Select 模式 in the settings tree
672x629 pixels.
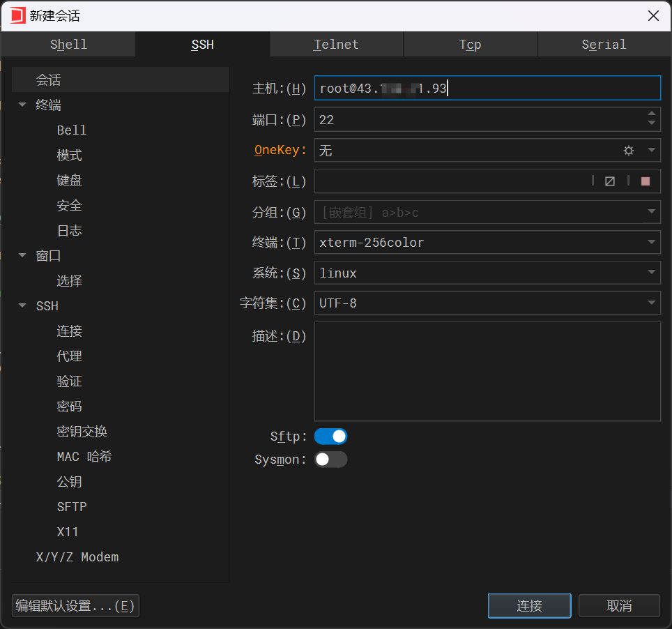pyautogui.click(x=69, y=156)
